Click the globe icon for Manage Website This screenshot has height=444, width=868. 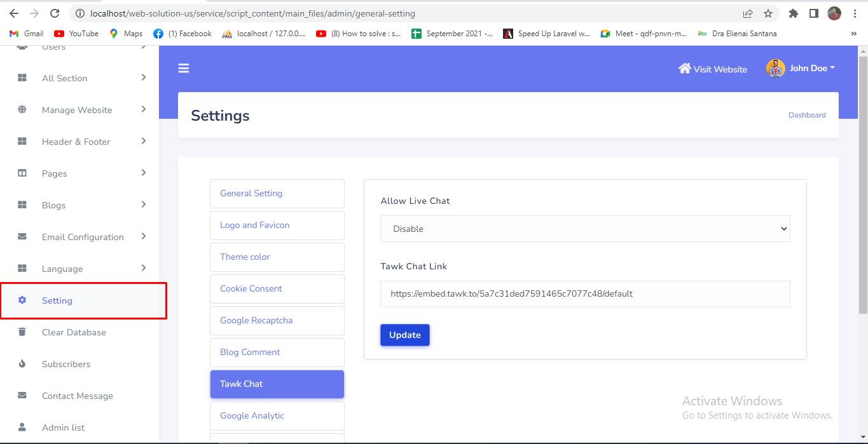click(22, 110)
